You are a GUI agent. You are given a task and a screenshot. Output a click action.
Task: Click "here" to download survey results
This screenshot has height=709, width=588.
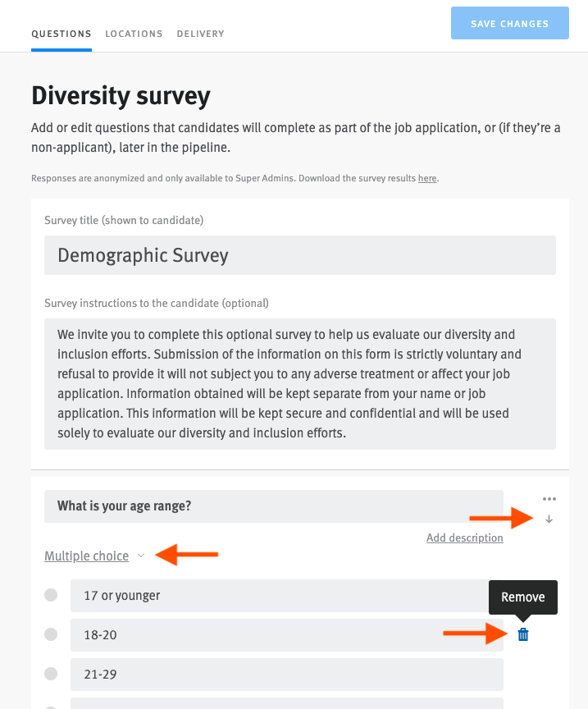click(x=426, y=177)
